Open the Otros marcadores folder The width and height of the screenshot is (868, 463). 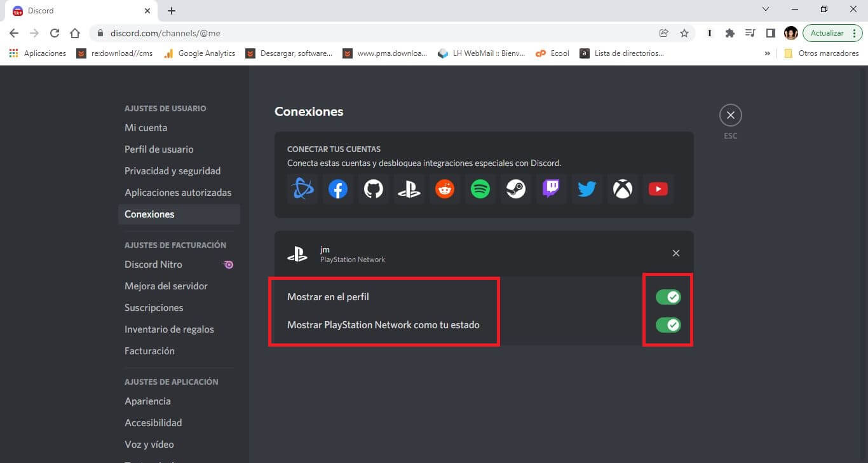(x=822, y=53)
